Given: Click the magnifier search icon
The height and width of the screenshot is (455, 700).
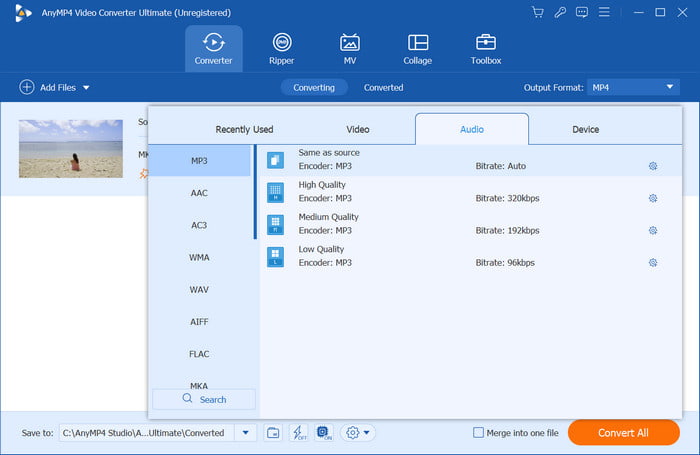Looking at the screenshot, I should click(x=187, y=398).
